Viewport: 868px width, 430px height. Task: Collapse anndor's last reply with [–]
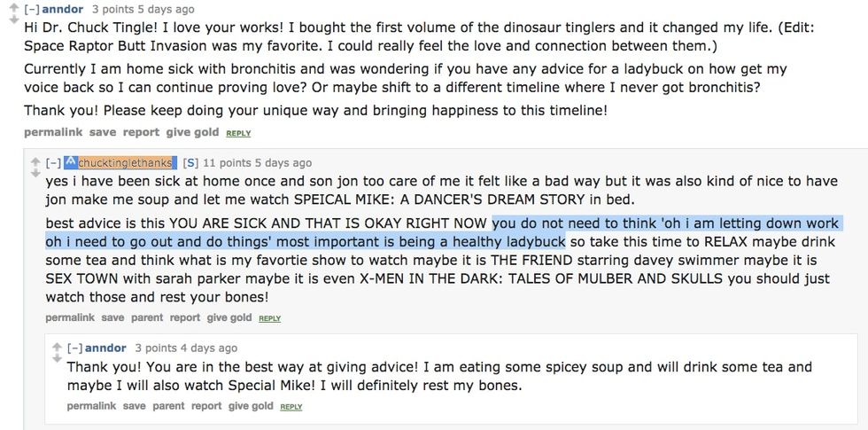pyautogui.click(x=74, y=348)
